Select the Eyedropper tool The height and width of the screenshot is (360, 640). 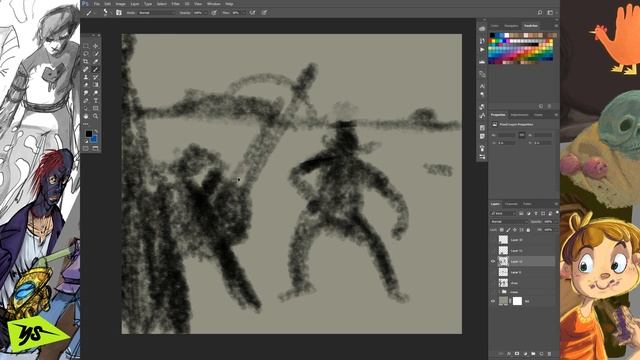(96, 62)
